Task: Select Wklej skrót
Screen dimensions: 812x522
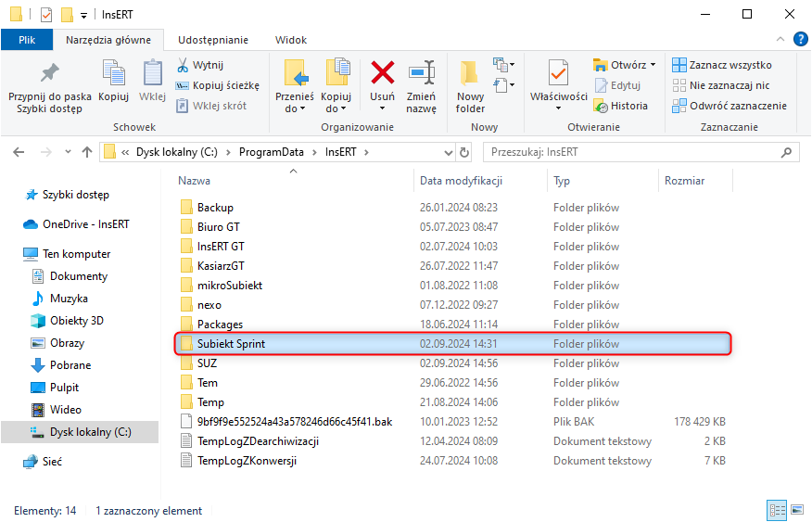Action: [x=211, y=106]
